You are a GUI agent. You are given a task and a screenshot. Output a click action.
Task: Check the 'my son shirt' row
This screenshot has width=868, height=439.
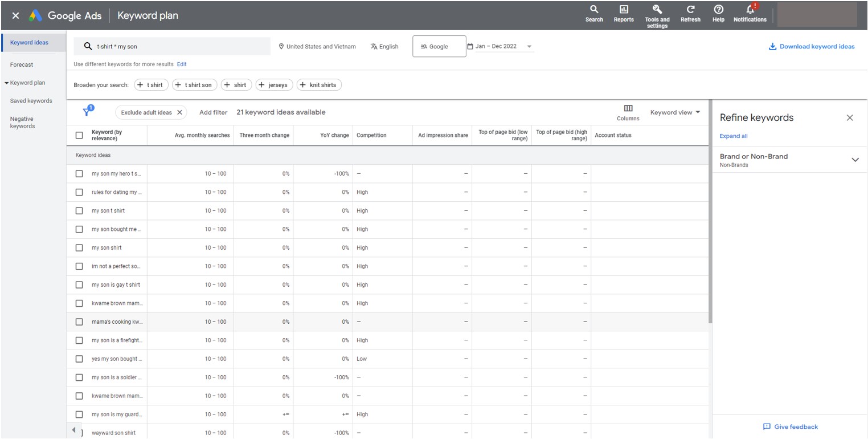[x=79, y=248]
